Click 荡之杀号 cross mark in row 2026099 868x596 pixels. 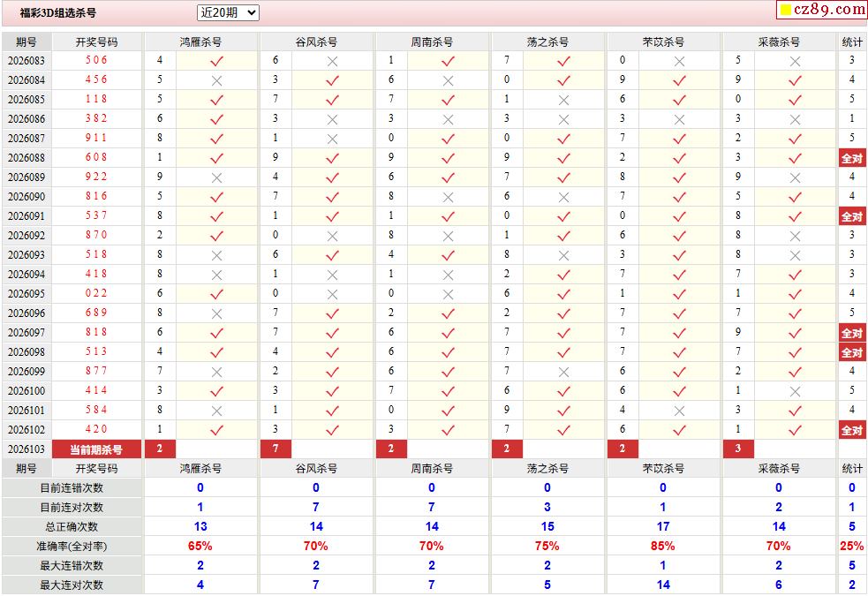(563, 373)
